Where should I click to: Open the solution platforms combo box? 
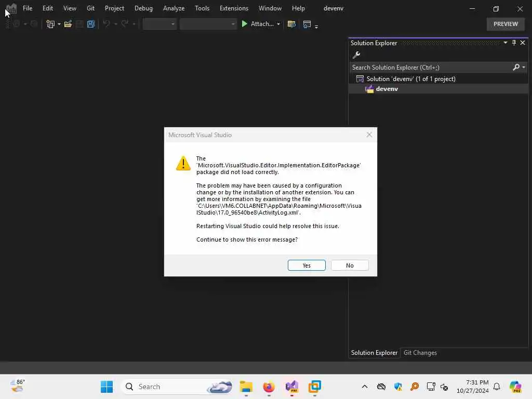pos(208,24)
